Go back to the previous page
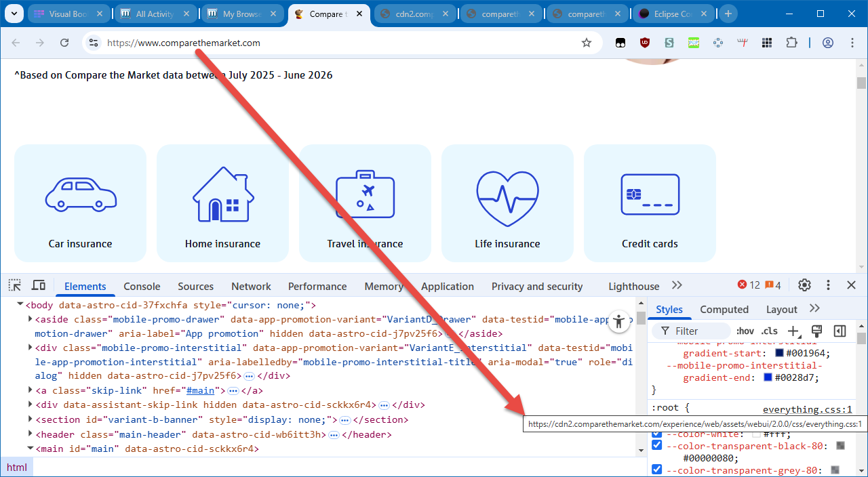 [16, 43]
